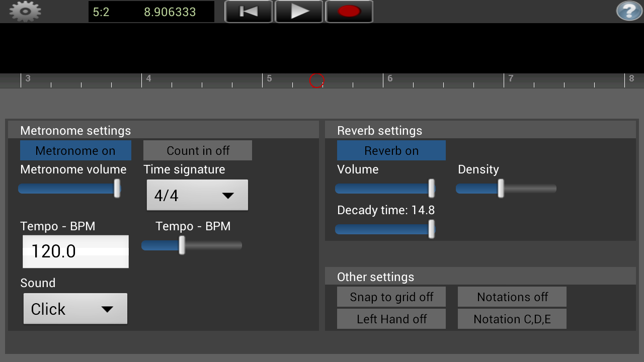Click the Decady time slider handle
This screenshot has width=644, height=362.
(x=432, y=229)
